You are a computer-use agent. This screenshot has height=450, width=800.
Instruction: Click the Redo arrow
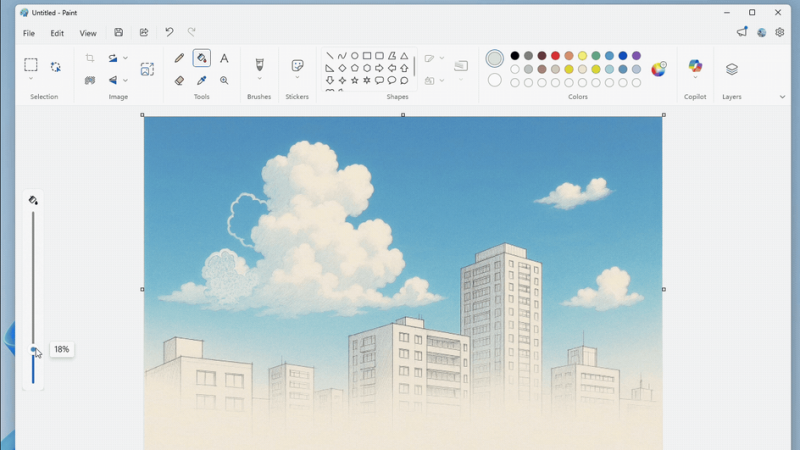click(191, 32)
